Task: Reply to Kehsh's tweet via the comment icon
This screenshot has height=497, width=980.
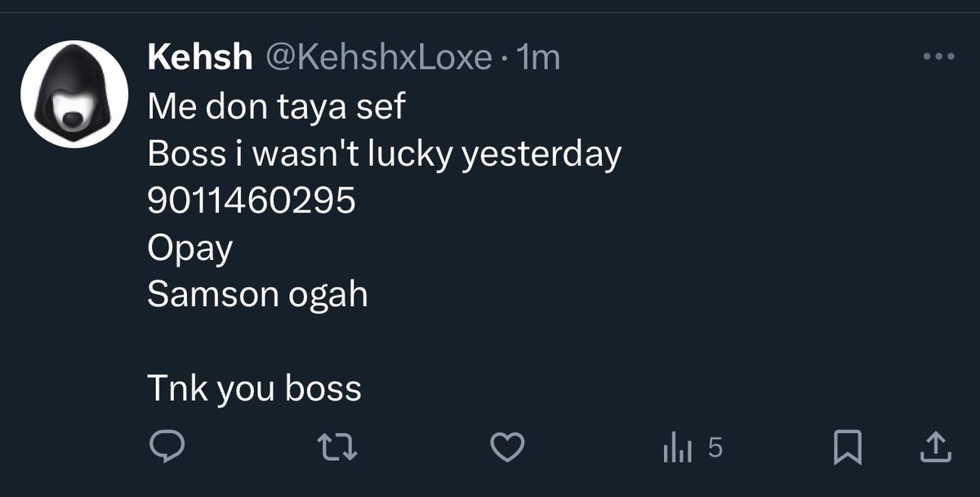Action: pyautogui.click(x=169, y=447)
